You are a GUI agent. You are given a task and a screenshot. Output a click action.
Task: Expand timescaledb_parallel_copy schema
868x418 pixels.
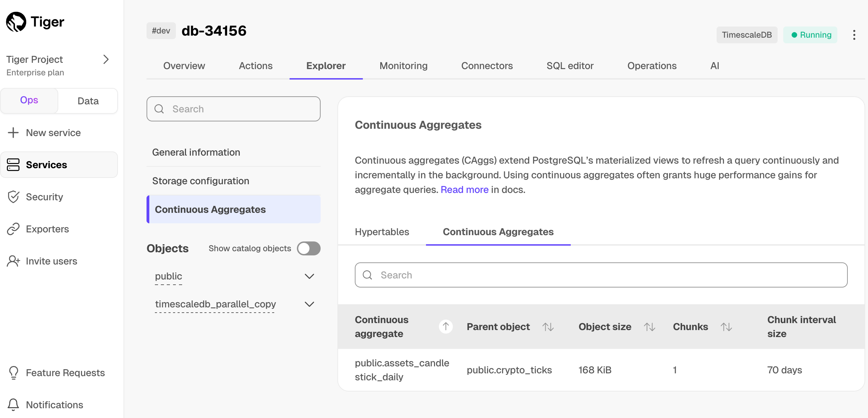[309, 304]
